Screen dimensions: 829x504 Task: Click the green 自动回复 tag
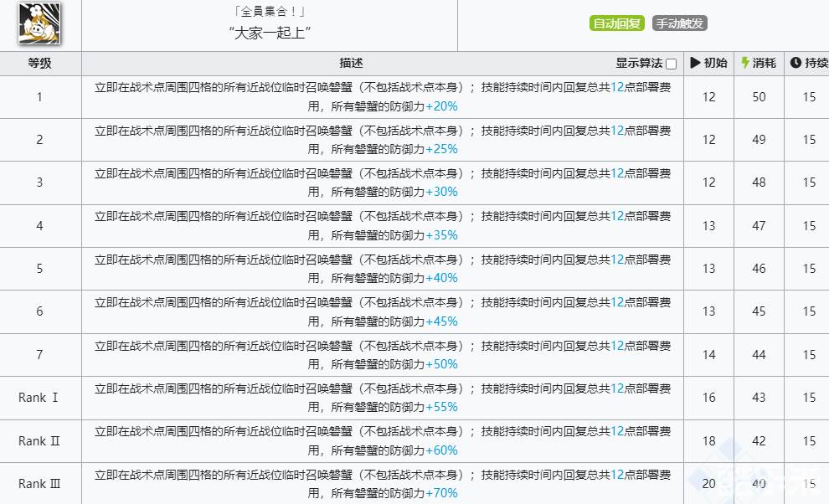(x=617, y=23)
